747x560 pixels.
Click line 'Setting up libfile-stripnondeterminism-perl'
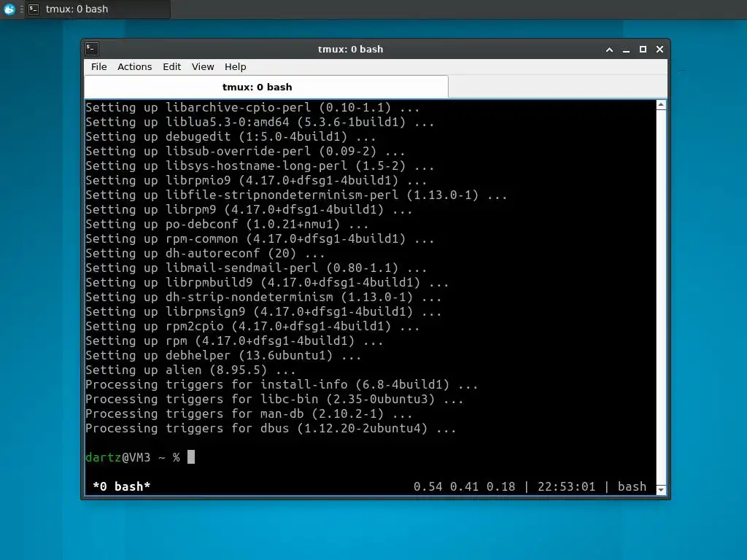[296, 195]
